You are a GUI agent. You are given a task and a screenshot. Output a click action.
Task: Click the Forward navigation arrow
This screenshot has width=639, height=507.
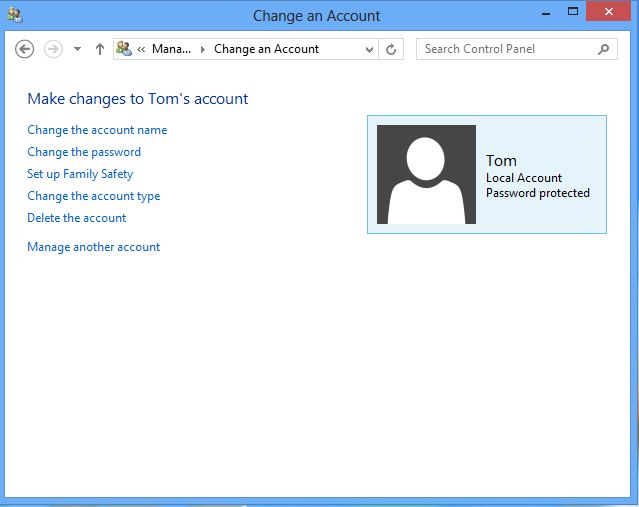(x=53, y=49)
